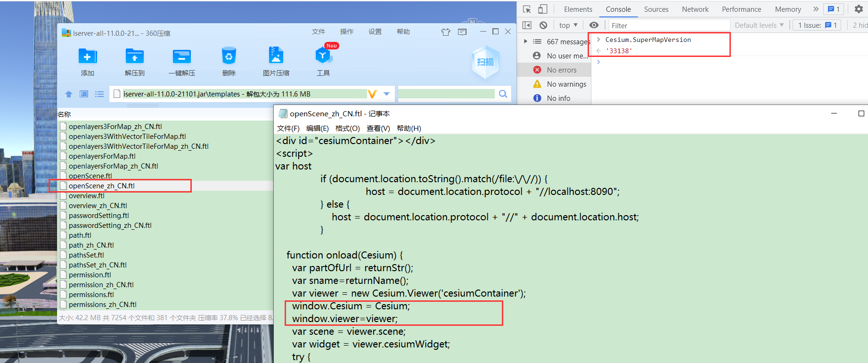
Task: Switch to the Network tab
Action: (x=695, y=9)
